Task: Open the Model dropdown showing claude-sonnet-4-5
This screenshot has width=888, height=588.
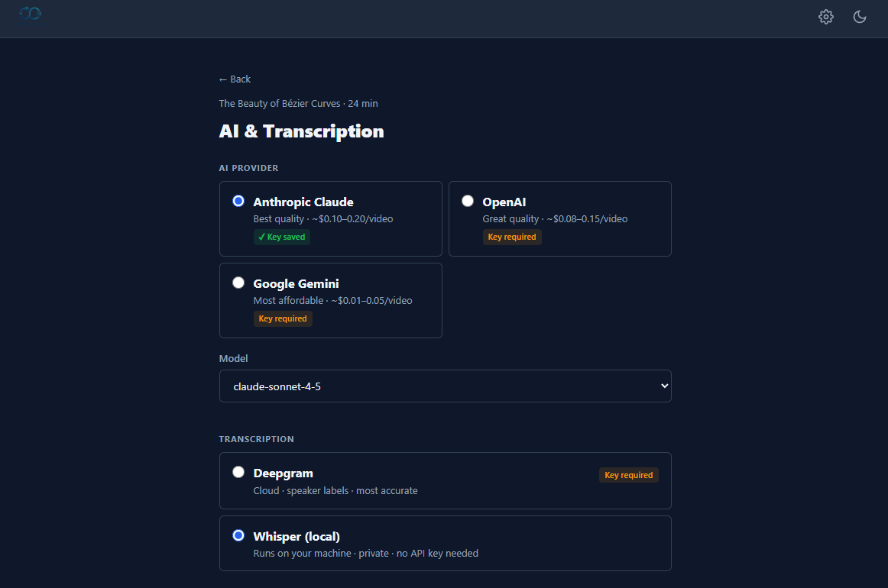Action: click(x=446, y=386)
